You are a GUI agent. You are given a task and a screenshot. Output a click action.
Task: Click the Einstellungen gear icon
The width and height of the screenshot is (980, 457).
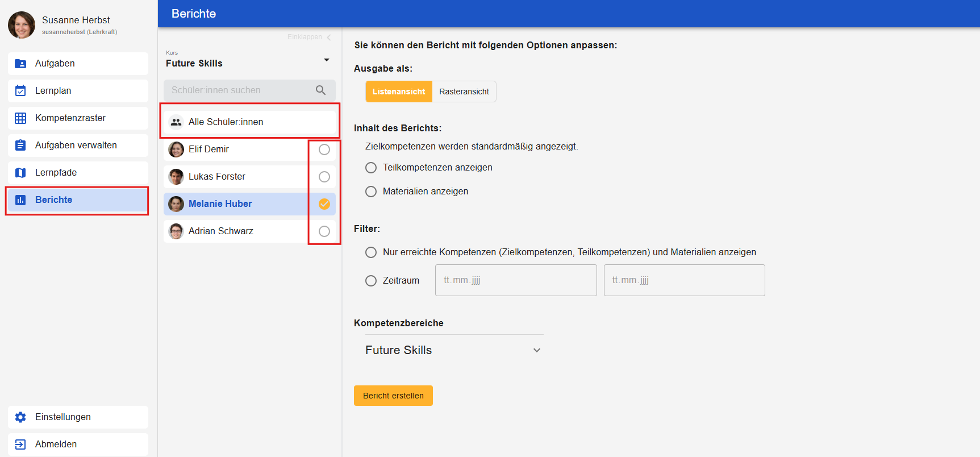[x=20, y=417]
